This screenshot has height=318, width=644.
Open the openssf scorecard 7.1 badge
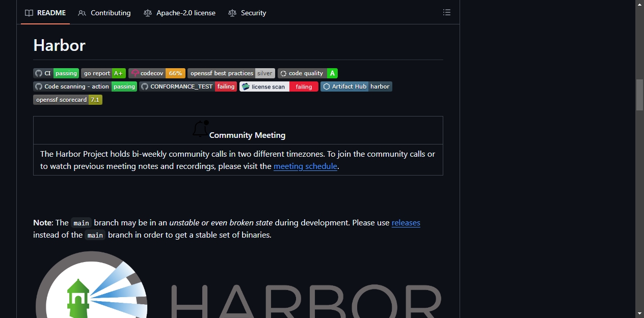point(68,100)
